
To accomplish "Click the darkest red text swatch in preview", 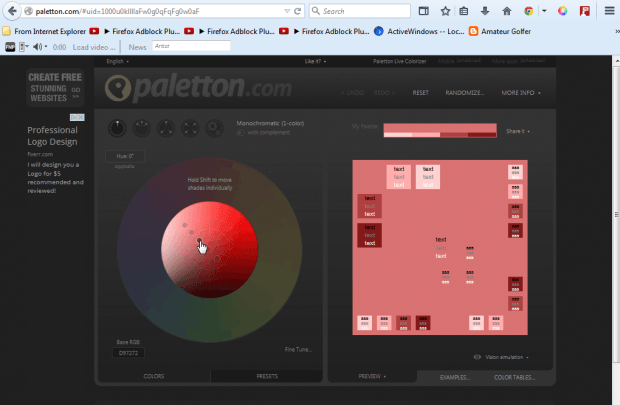I will (369, 235).
